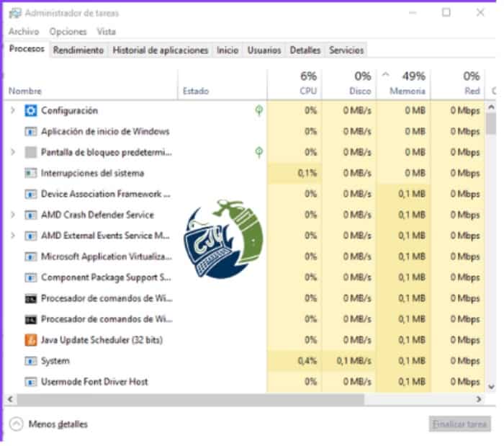Switch to the Rendimiento tab
The image size is (504, 446).
point(78,50)
